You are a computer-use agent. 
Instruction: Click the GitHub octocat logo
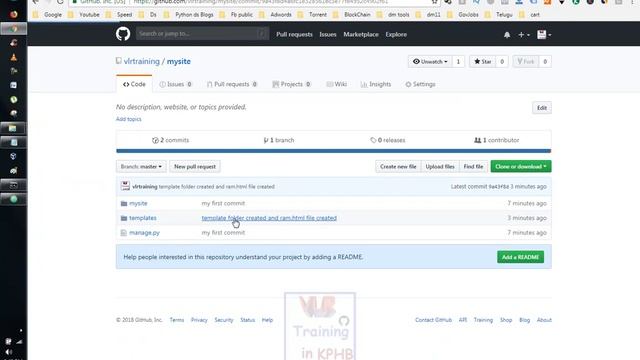point(123,34)
